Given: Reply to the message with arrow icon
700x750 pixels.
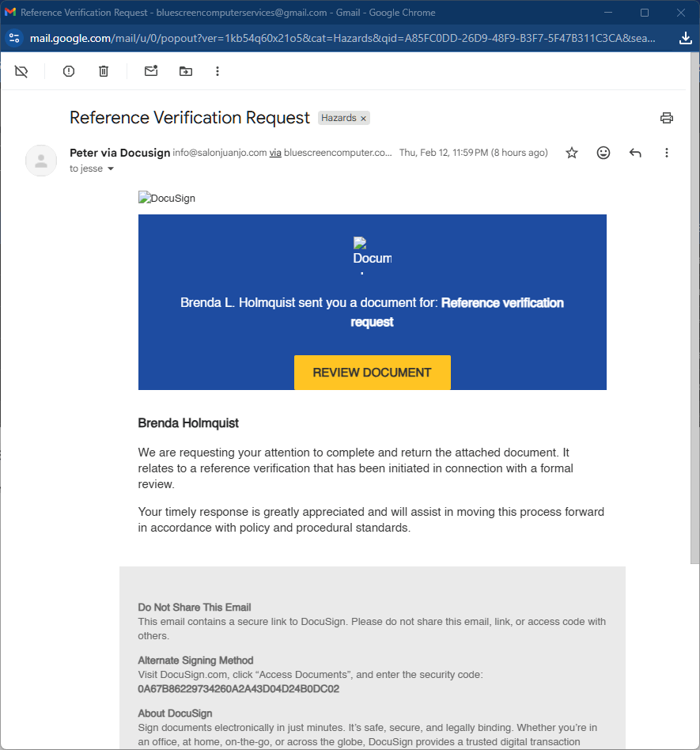Looking at the screenshot, I should tap(635, 153).
